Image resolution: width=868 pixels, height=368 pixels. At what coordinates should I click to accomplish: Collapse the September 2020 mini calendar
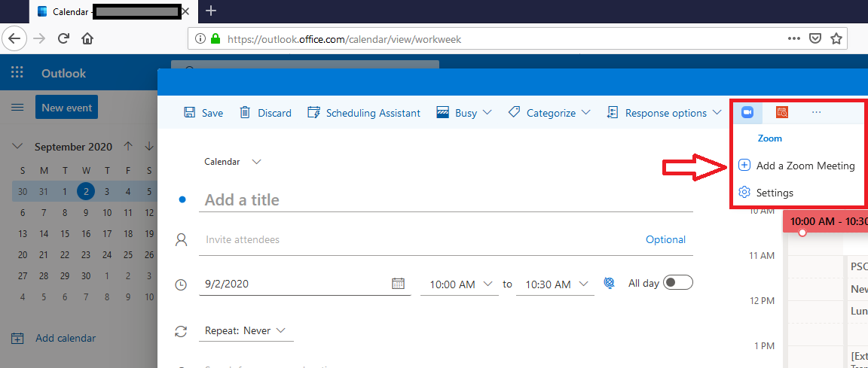pos(18,147)
